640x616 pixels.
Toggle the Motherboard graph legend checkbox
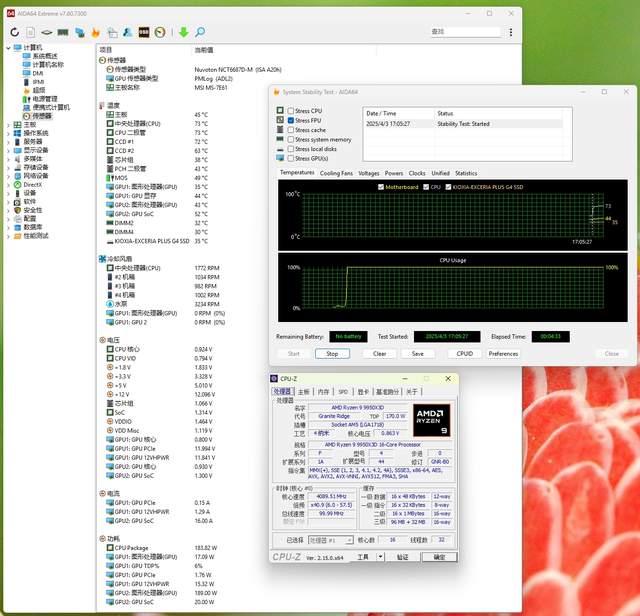[x=381, y=186]
